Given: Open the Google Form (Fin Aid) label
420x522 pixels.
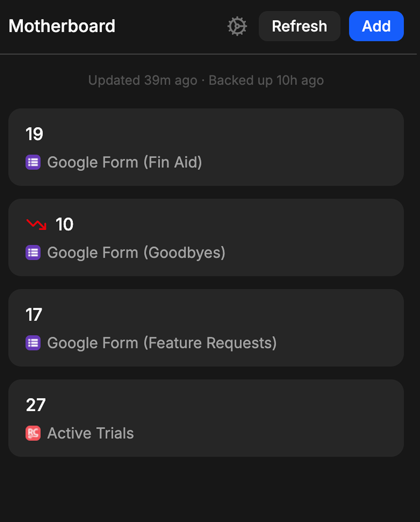Looking at the screenshot, I should click(124, 162).
